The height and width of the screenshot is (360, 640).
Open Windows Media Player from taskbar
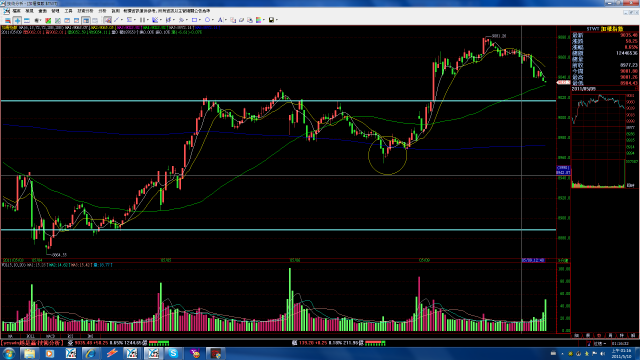coord(49,353)
